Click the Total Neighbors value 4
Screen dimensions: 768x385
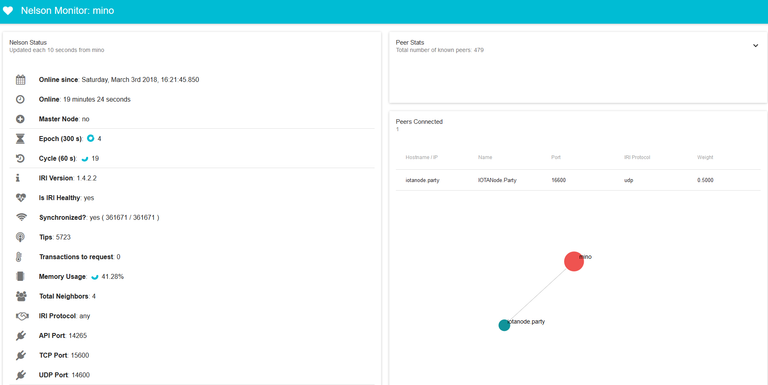94,296
